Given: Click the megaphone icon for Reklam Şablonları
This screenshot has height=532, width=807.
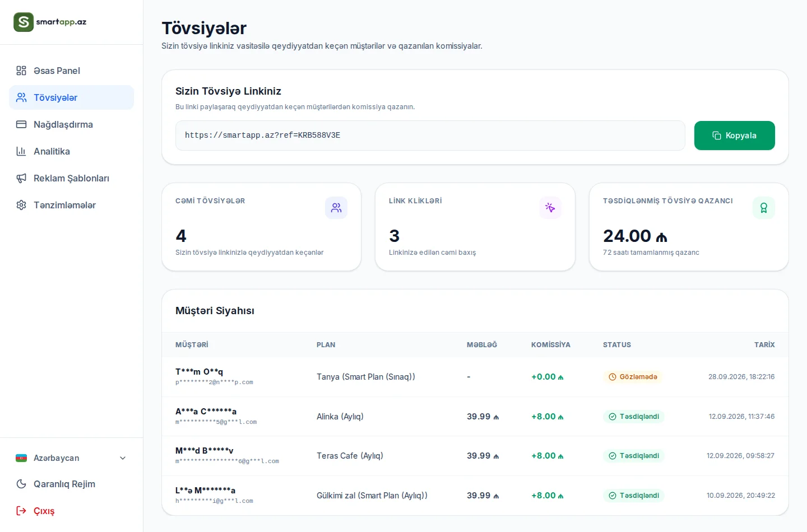Looking at the screenshot, I should 21,178.
